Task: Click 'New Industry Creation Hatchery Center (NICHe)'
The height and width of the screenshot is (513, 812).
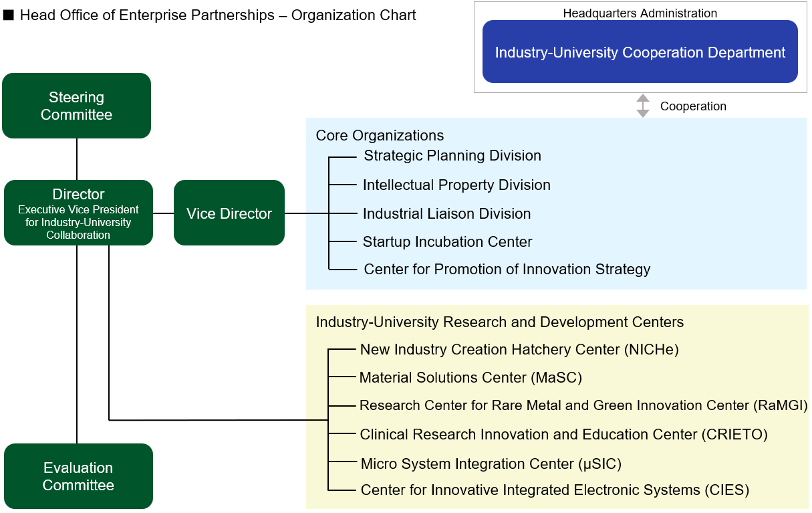Action: [519, 350]
